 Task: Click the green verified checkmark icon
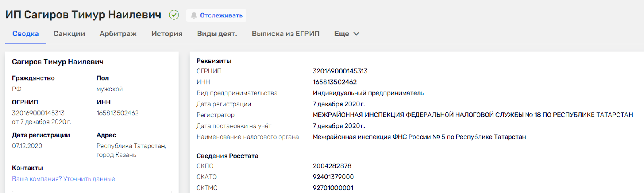[174, 15]
